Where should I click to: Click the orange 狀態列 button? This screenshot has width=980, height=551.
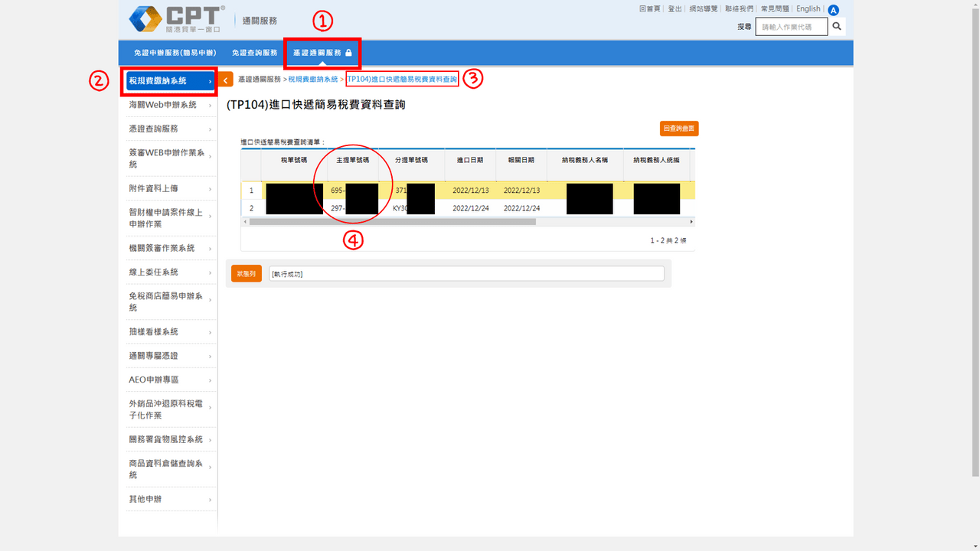pyautogui.click(x=247, y=273)
